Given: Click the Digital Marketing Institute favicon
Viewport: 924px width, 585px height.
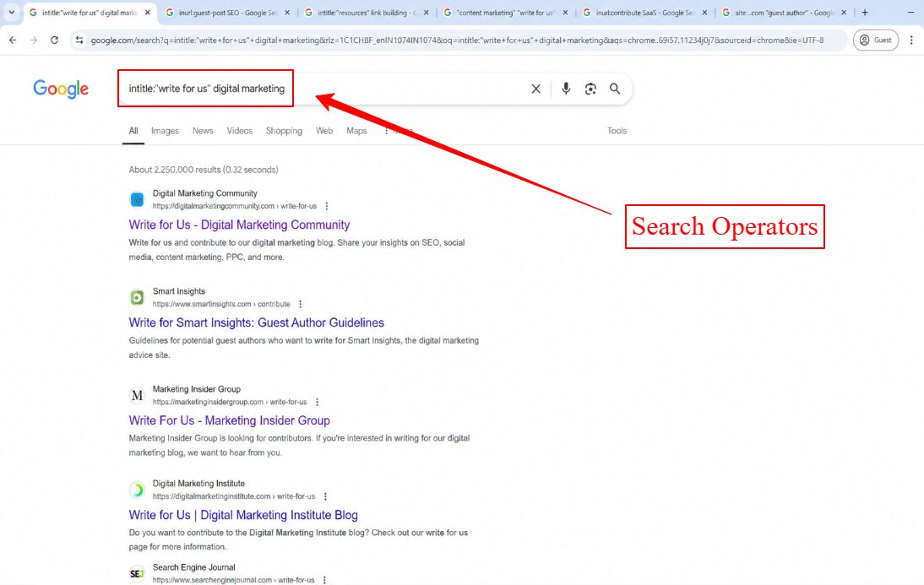Looking at the screenshot, I should point(137,490).
